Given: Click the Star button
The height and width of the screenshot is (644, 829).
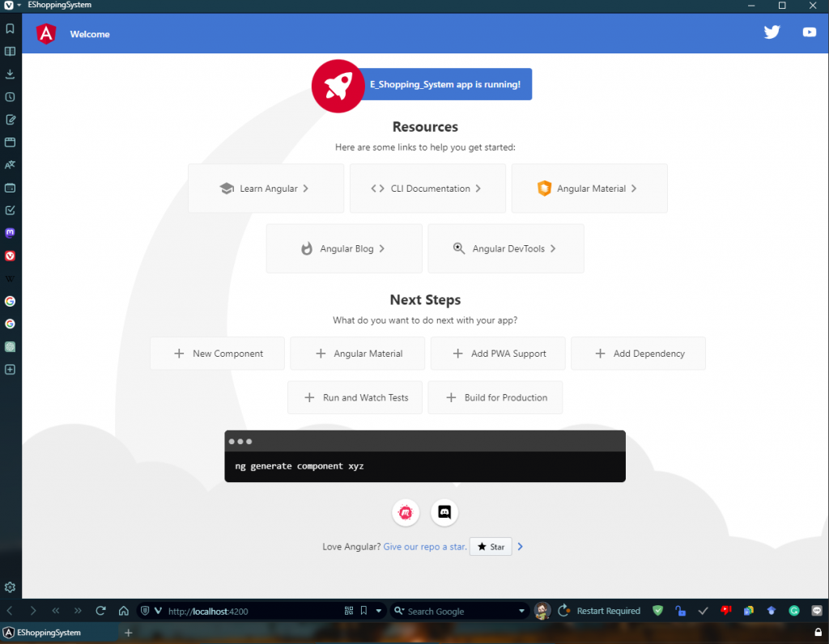Looking at the screenshot, I should (491, 547).
